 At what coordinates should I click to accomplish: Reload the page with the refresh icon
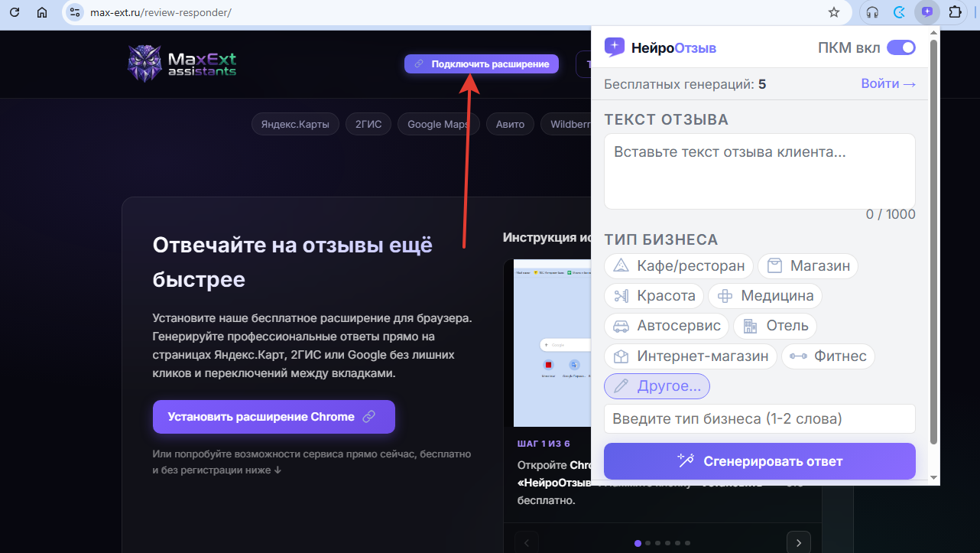[x=15, y=12]
